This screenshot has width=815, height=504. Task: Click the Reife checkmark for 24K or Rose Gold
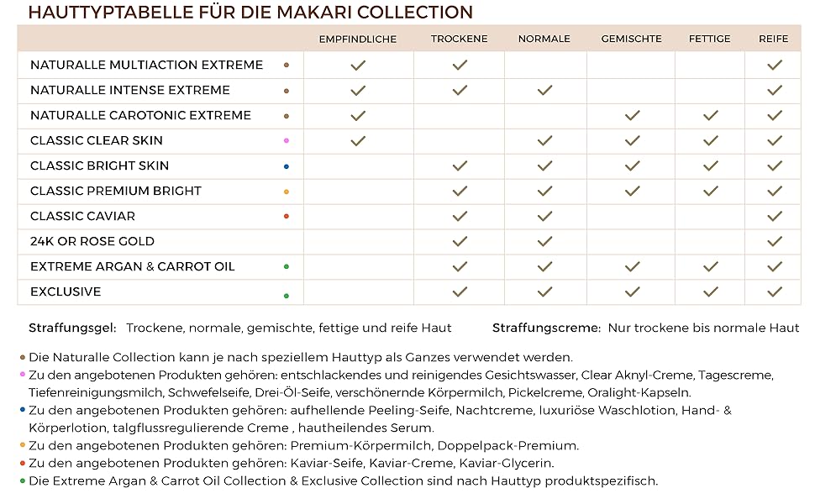tap(774, 241)
